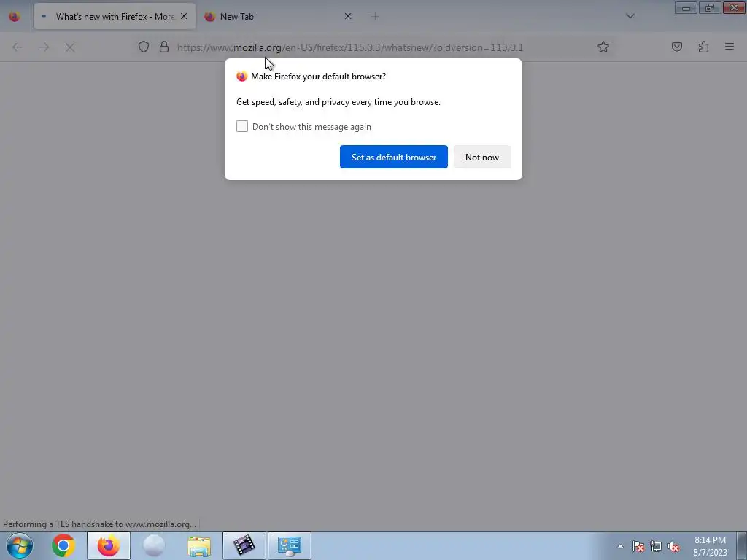The width and height of the screenshot is (747, 560).
Task: Close the New Tab tab
Action: (348, 16)
